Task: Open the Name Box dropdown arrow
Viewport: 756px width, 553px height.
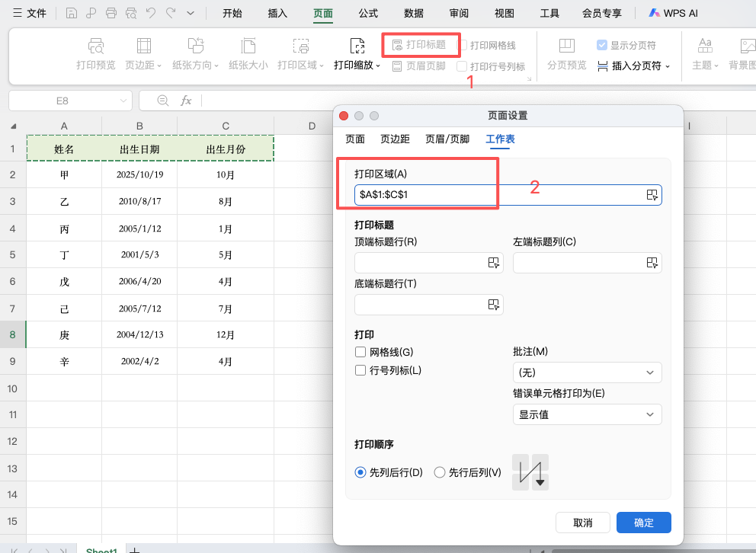Action: click(123, 101)
